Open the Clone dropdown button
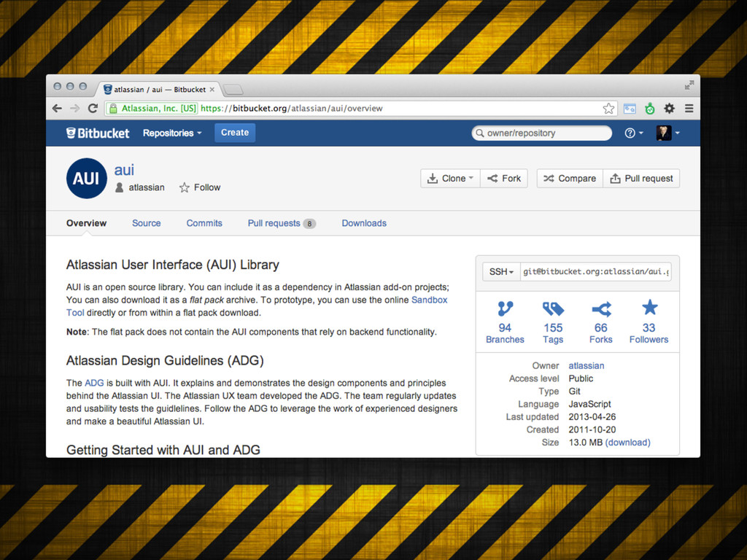Screen dimensions: 747x560 (x=450, y=179)
